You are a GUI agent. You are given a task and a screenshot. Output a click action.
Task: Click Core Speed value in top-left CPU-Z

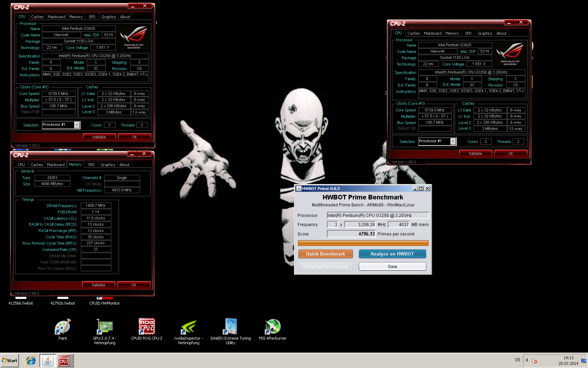pos(59,94)
